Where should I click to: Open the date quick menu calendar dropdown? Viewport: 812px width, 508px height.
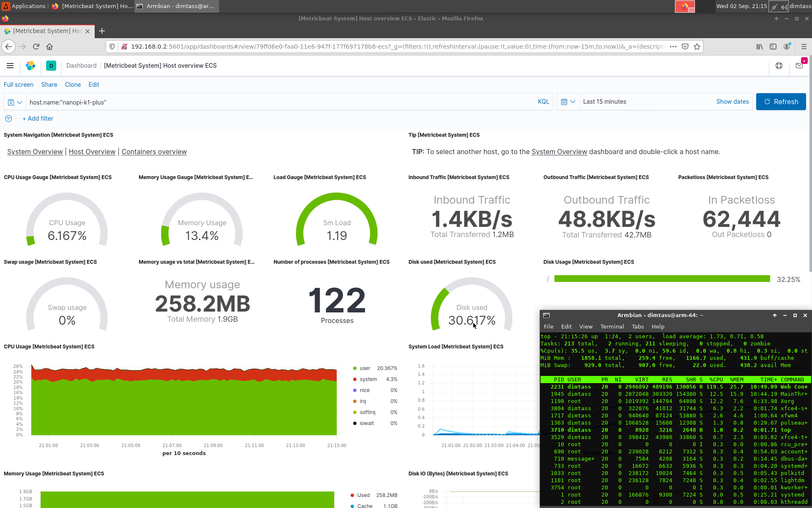(x=568, y=102)
